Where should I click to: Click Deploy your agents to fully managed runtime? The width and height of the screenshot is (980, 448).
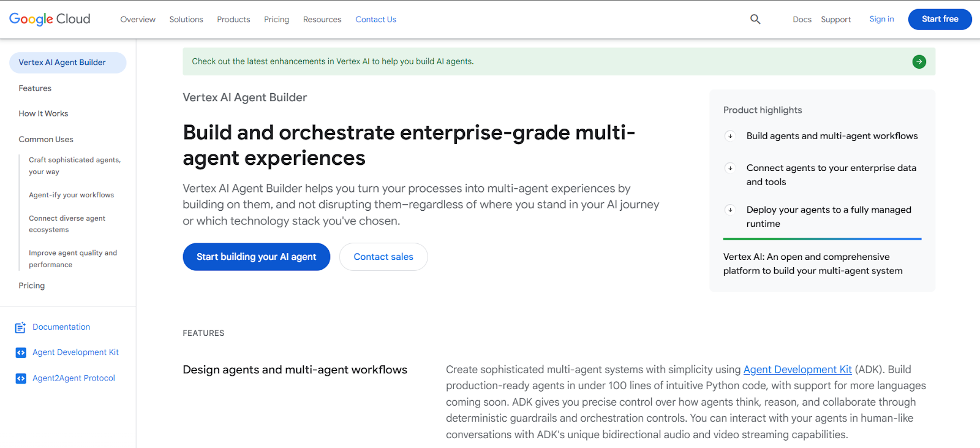coord(829,216)
